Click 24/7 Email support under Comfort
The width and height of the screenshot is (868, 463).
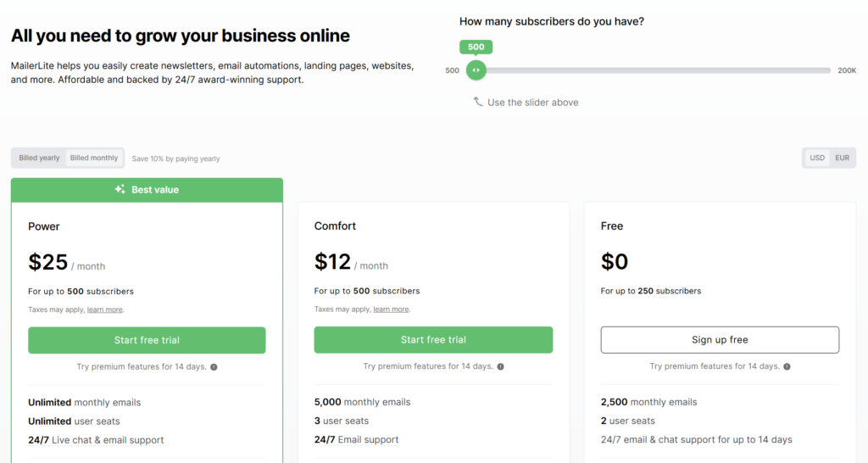point(356,440)
